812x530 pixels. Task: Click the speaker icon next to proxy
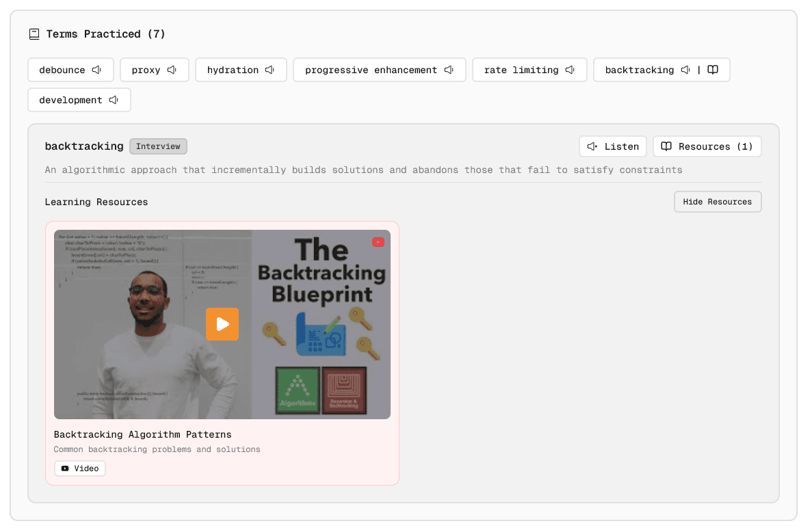pyautogui.click(x=172, y=70)
